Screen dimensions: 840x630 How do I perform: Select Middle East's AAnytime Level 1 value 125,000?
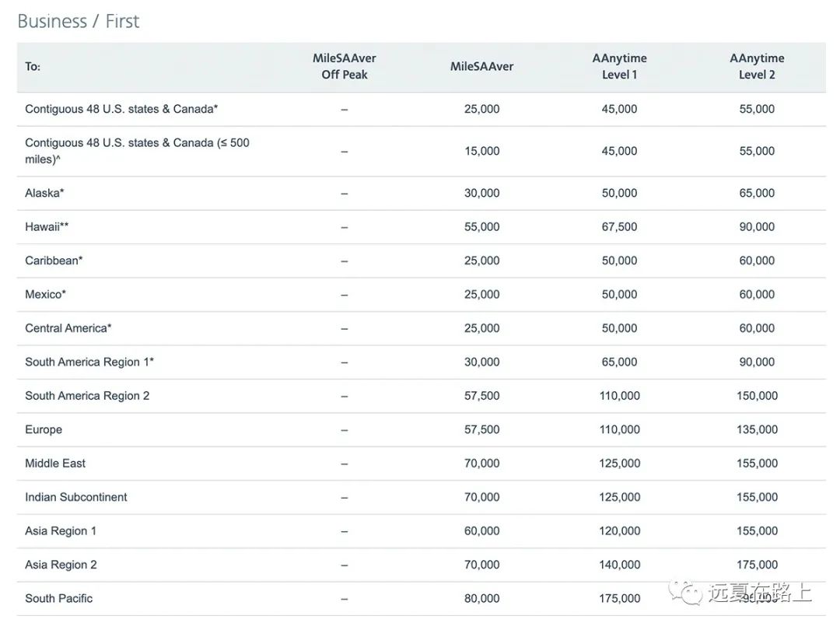(619, 463)
